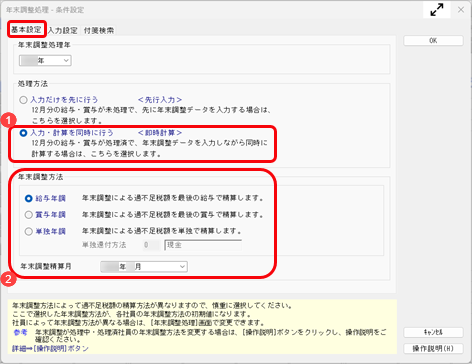Choose the 給与年調 radio option
Image resolution: width=472 pixels, height=364 pixels.
[x=29, y=198]
